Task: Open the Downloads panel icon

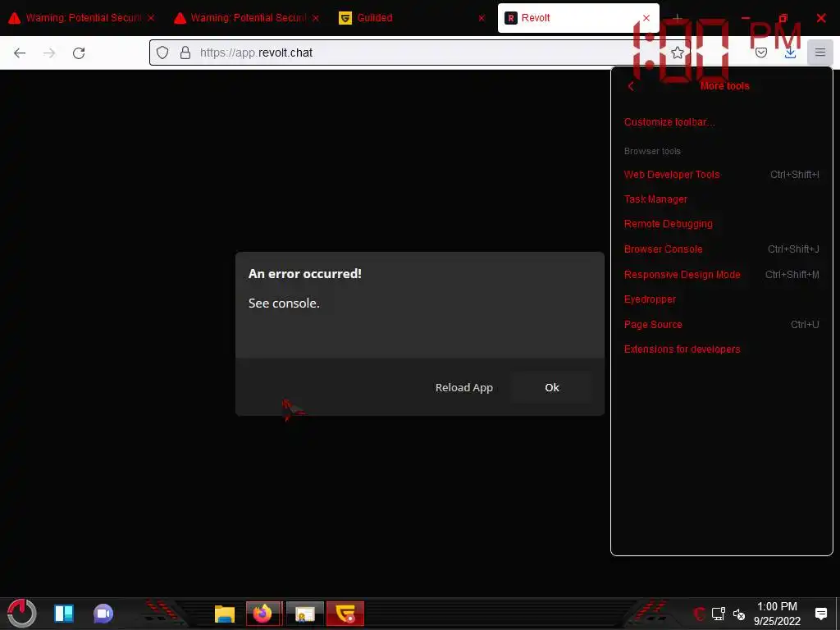Action: pyautogui.click(x=790, y=52)
